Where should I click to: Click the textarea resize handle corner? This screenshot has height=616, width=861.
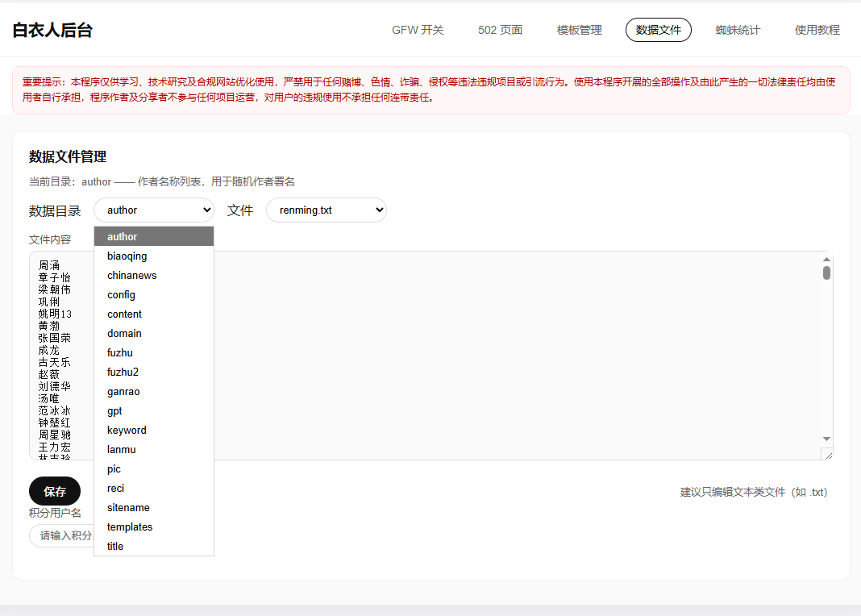point(826,454)
